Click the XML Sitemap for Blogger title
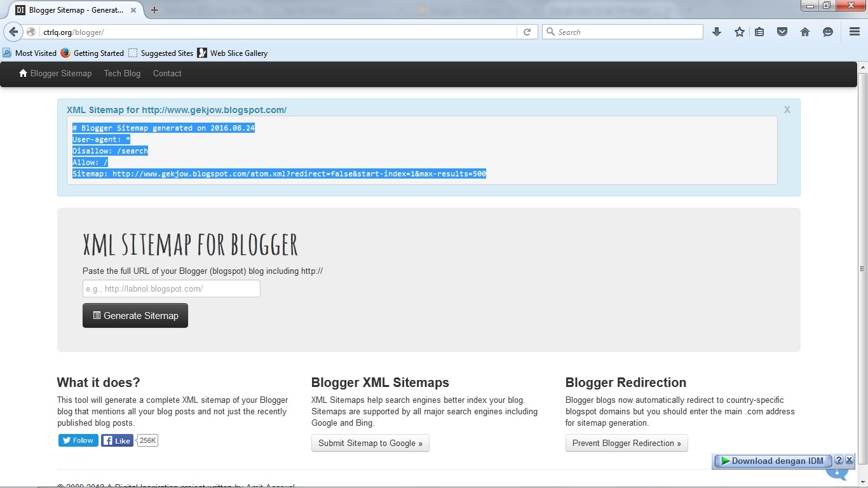Screen dimensions: 868x488 click(190, 245)
